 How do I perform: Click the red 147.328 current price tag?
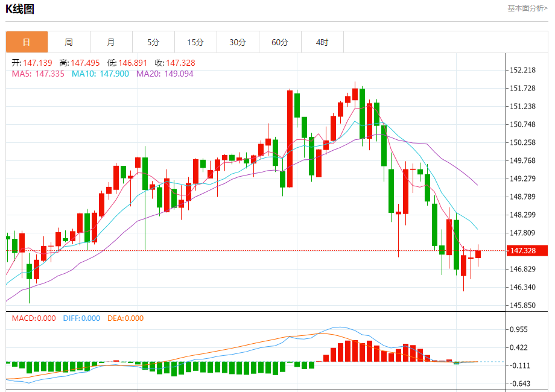tap(527, 250)
